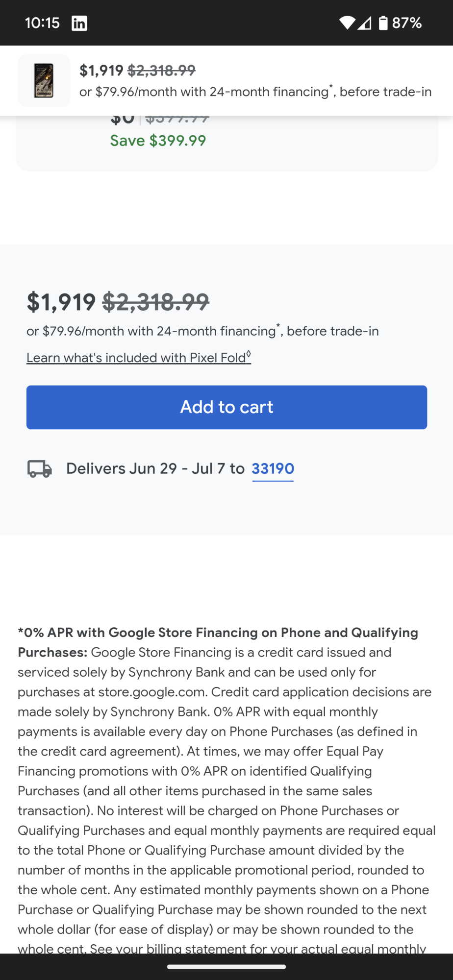This screenshot has width=453, height=980.
Task: Tap the green Save $399.99 text
Action: click(158, 141)
